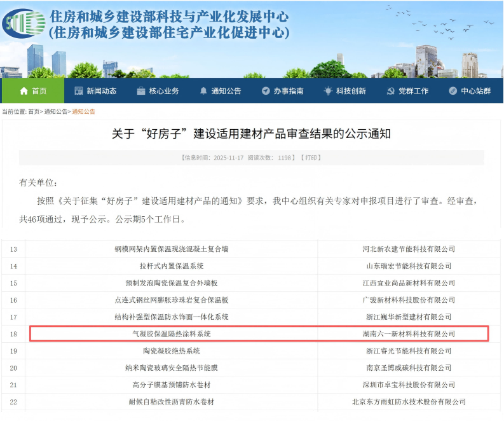Click company 浙江巍华新型建材有限公司

pyautogui.click(x=409, y=317)
